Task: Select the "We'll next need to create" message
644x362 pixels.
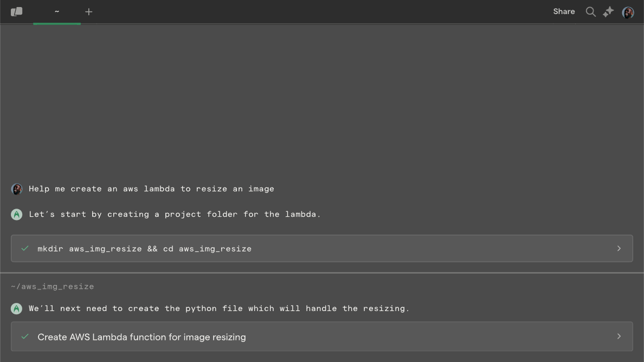Action: pyautogui.click(x=219, y=309)
